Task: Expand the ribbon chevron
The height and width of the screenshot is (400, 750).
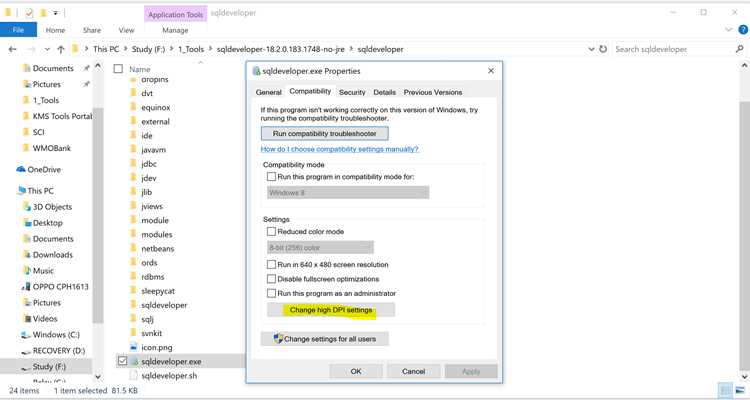Action: [x=728, y=30]
